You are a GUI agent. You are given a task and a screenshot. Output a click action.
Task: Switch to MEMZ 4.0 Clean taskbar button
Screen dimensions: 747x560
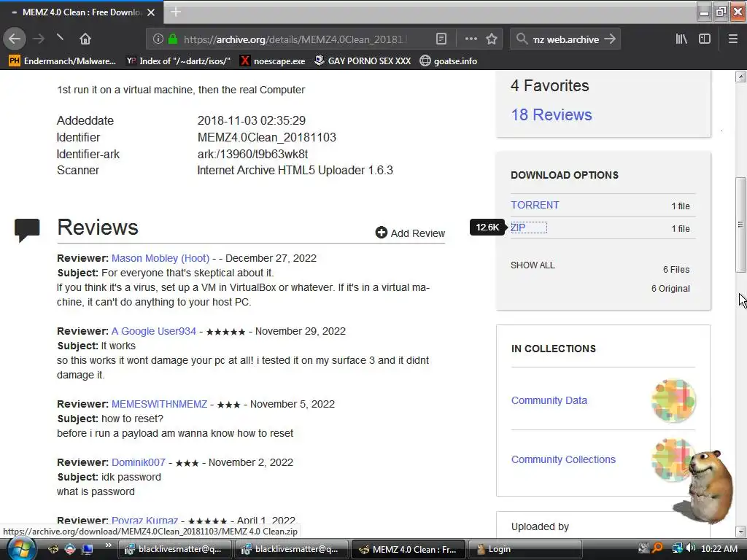click(x=408, y=549)
